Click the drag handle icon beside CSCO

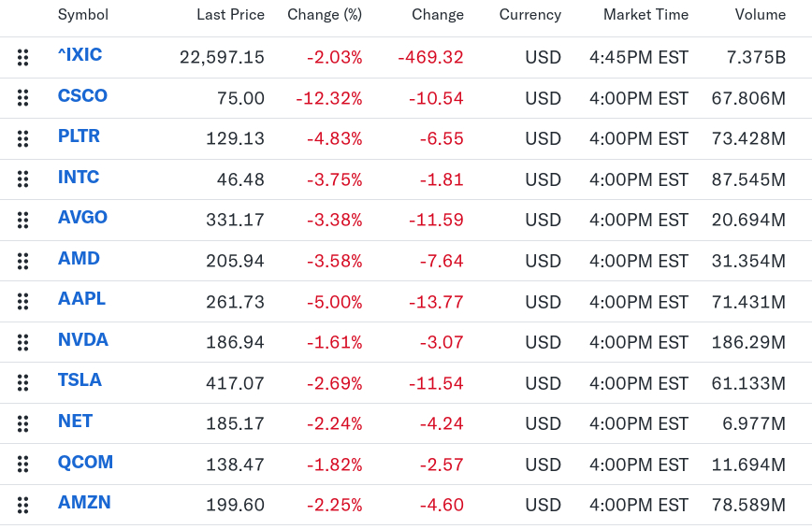coord(23,98)
